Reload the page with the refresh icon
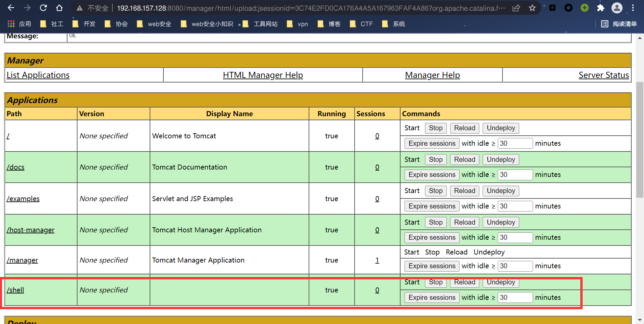644x324 pixels. point(43,8)
